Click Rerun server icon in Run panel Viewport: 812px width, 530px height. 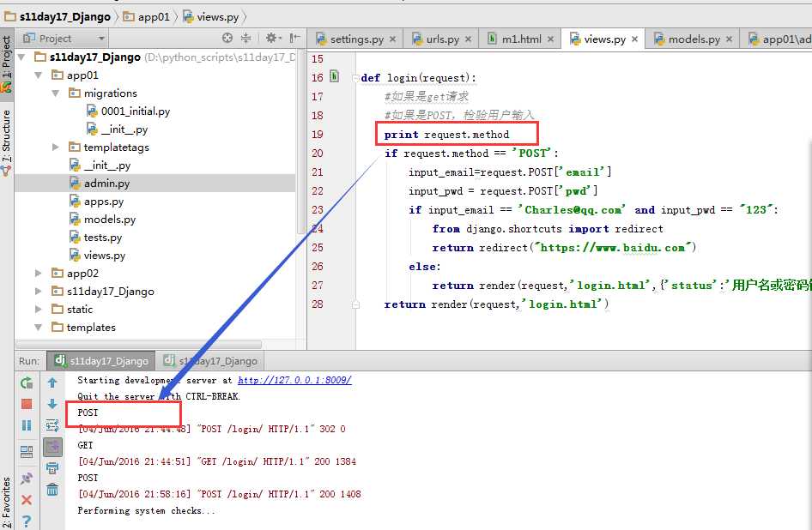pyautogui.click(x=27, y=383)
